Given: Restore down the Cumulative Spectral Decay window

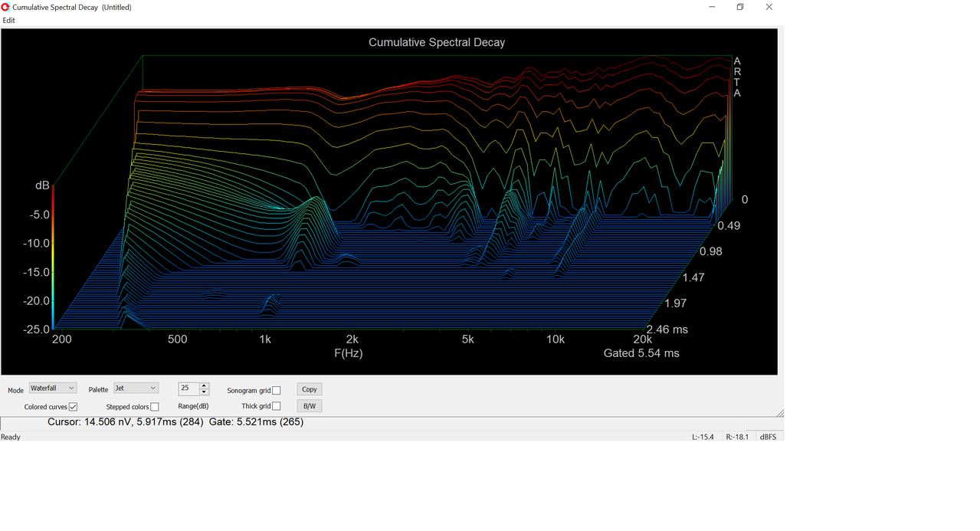Looking at the screenshot, I should pyautogui.click(x=740, y=7).
